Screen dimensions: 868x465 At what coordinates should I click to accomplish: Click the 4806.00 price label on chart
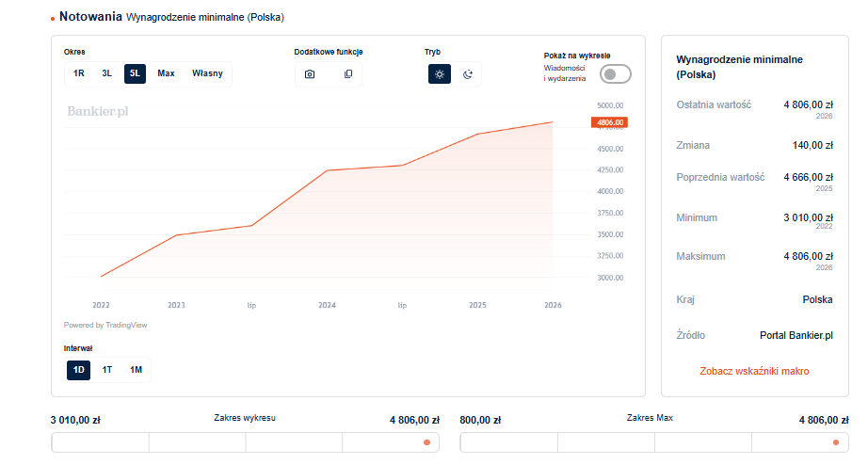pyautogui.click(x=609, y=122)
